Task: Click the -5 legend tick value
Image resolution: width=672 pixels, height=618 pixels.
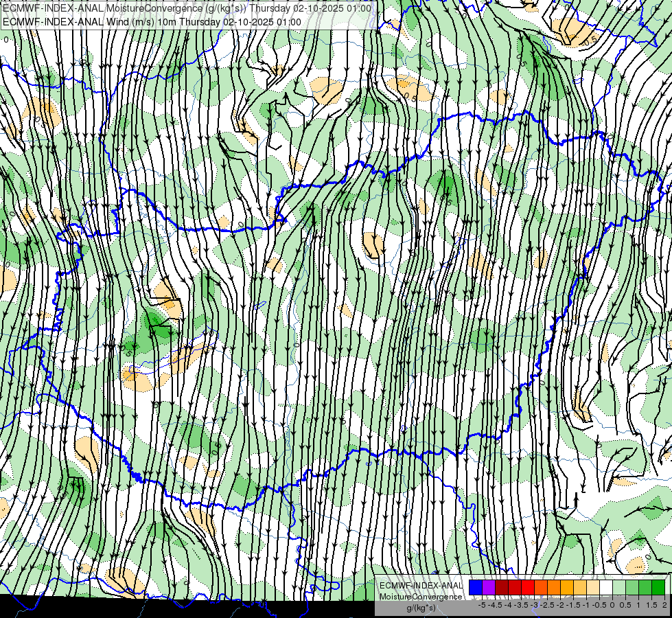Action: pyautogui.click(x=482, y=605)
